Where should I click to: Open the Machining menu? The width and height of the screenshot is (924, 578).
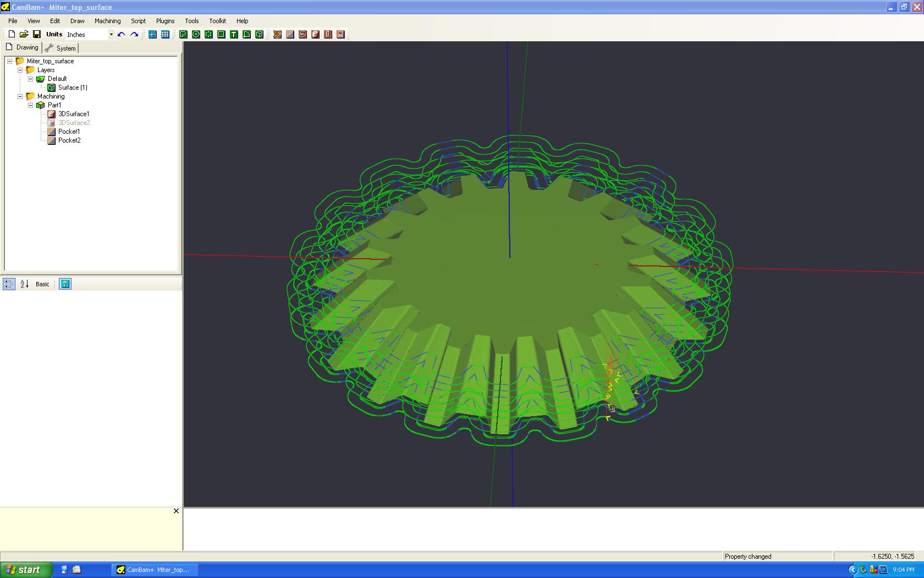[x=107, y=21]
